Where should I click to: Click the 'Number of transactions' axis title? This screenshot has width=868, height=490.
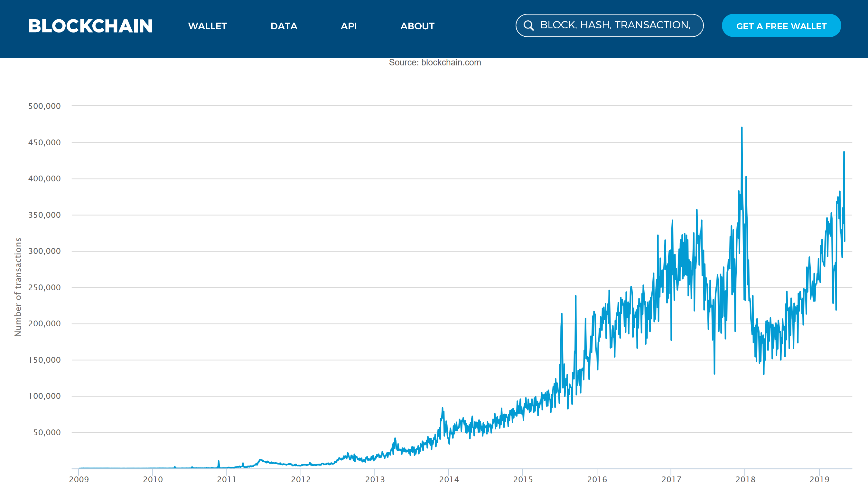(x=18, y=287)
